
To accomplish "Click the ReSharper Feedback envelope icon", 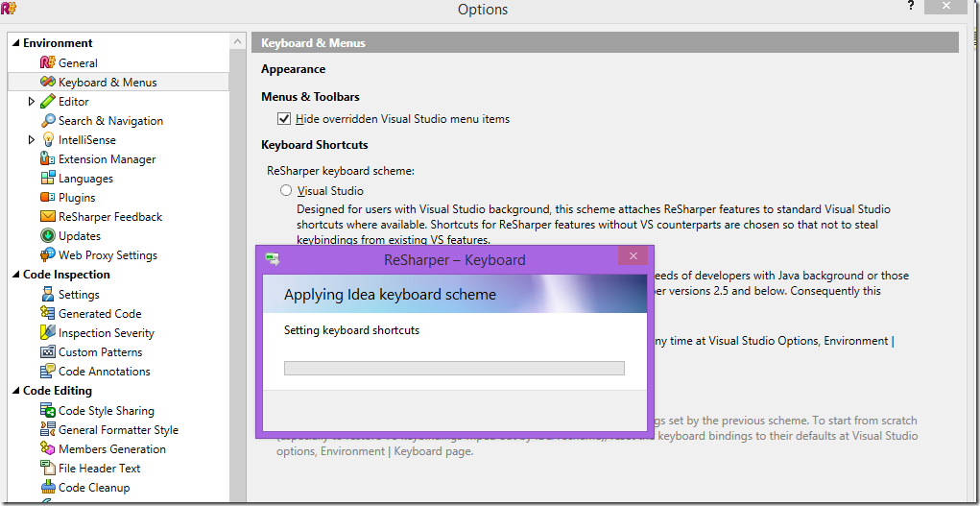I will coord(47,216).
